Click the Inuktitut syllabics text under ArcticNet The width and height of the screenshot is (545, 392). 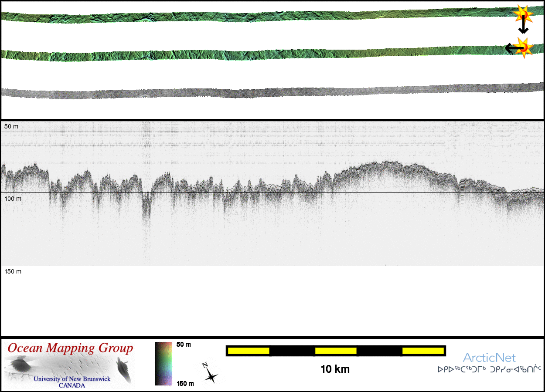pos(489,370)
